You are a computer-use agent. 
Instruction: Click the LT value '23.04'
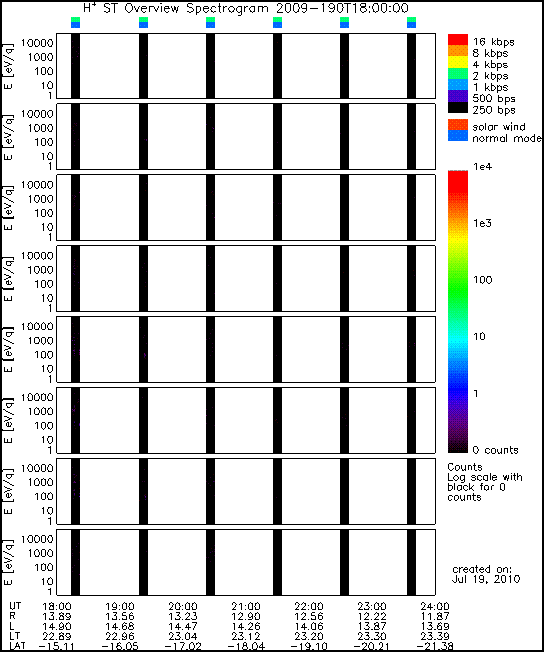(x=183, y=637)
